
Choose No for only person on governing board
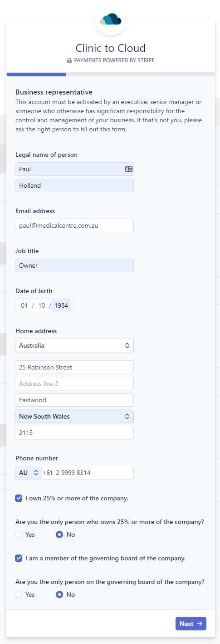[59, 594]
